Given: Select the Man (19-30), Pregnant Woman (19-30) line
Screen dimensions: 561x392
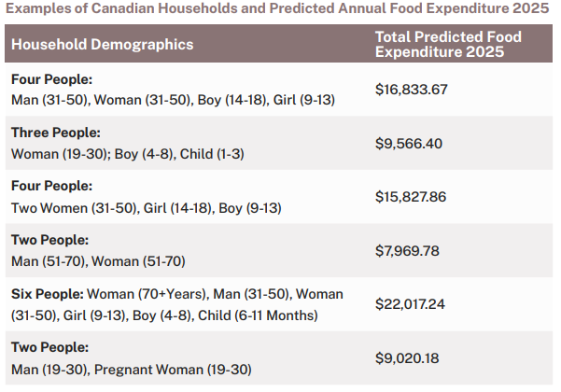Looking at the screenshot, I should click(x=132, y=369).
